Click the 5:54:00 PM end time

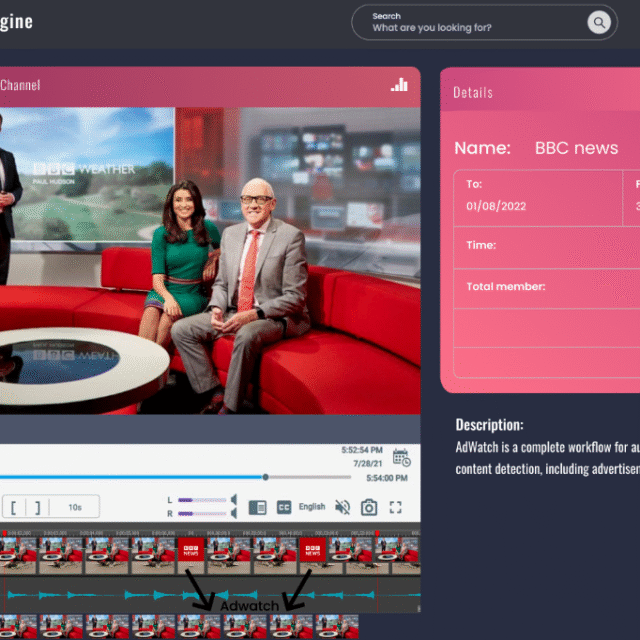coord(387,478)
